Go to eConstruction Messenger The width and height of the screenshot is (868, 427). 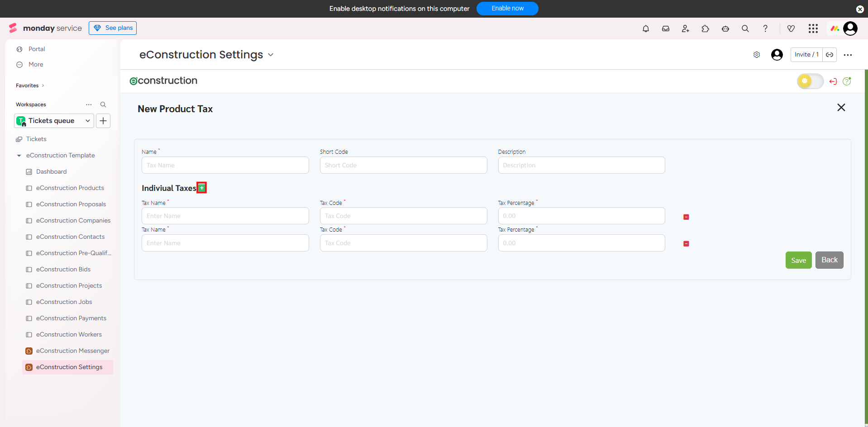coord(72,351)
